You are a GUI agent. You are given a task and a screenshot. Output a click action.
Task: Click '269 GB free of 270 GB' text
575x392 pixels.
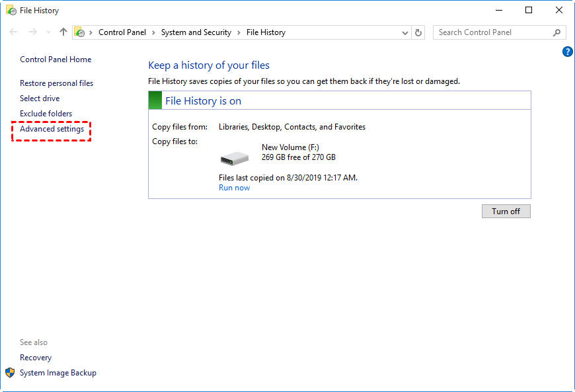pos(299,157)
